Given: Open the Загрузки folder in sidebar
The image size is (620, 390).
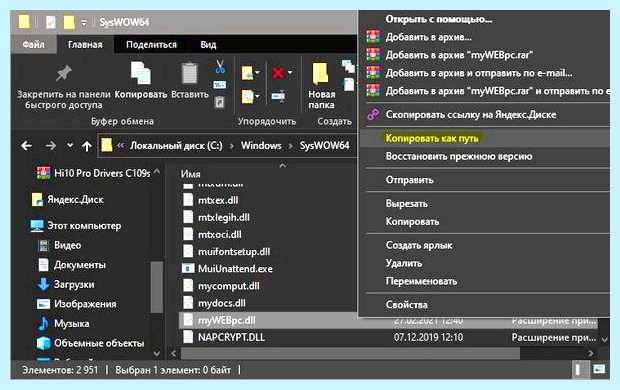Looking at the screenshot, I should coord(66,284).
